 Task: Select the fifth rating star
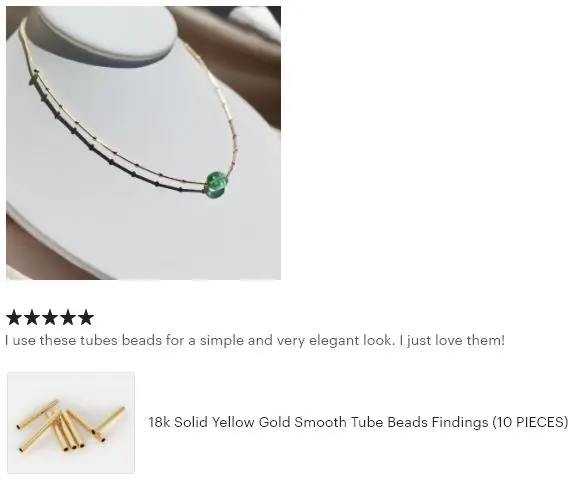coord(86,317)
